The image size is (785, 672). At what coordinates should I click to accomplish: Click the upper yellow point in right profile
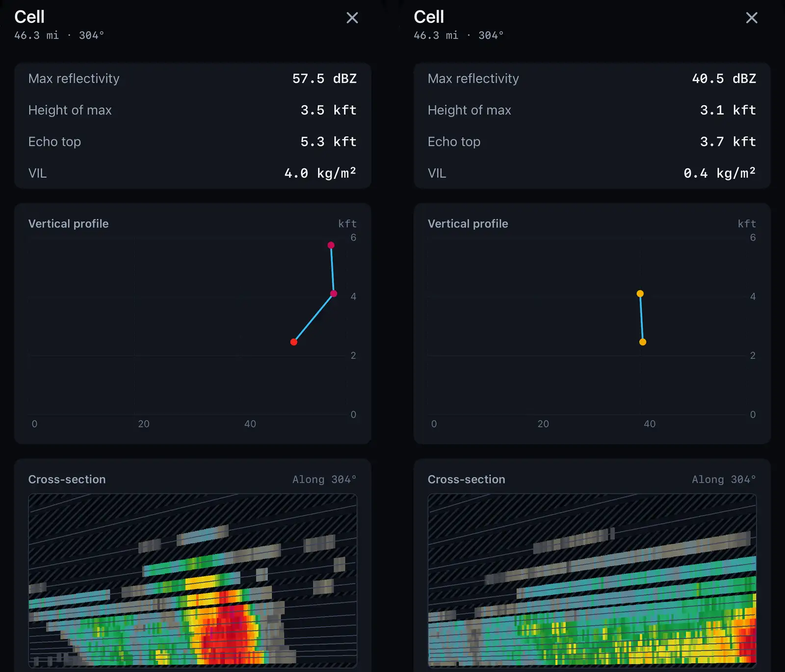[x=640, y=294]
